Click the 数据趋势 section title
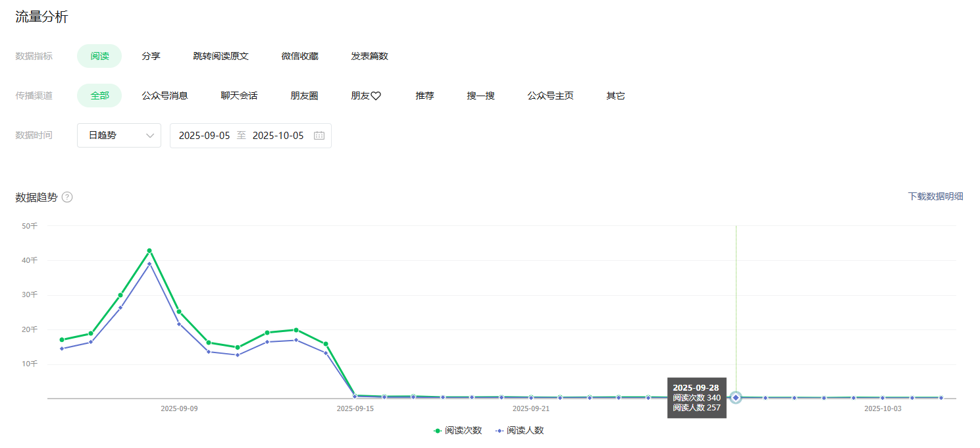The width and height of the screenshot is (980, 448). click(x=36, y=197)
